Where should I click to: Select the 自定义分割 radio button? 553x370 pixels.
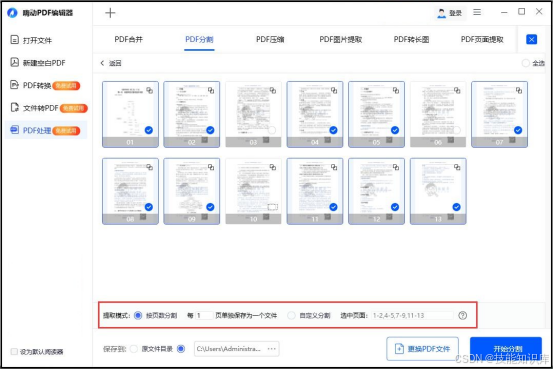tap(291, 315)
